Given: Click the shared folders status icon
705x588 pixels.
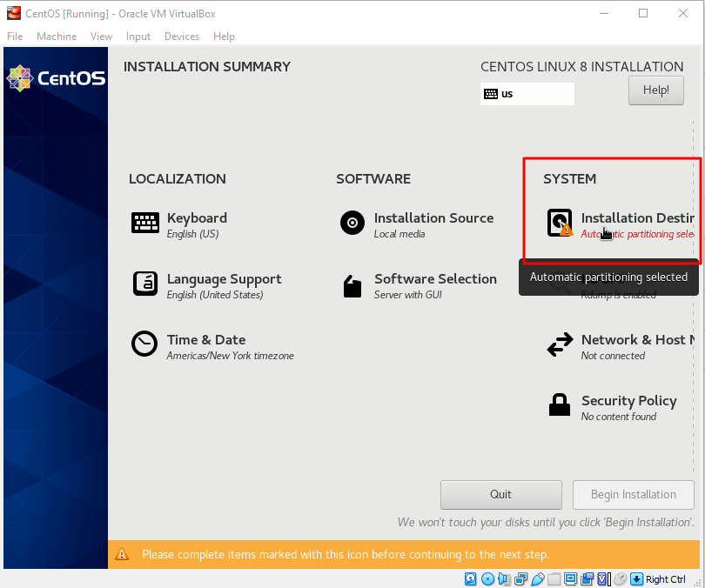Looking at the screenshot, I should click(554, 579).
